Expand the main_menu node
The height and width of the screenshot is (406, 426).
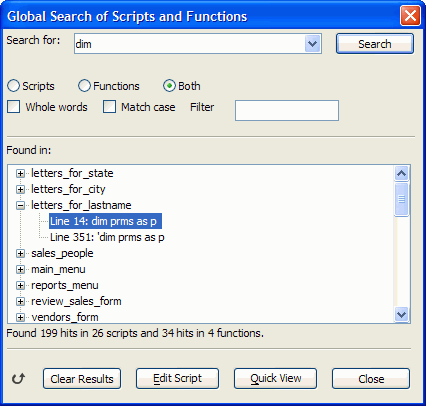coord(20,269)
